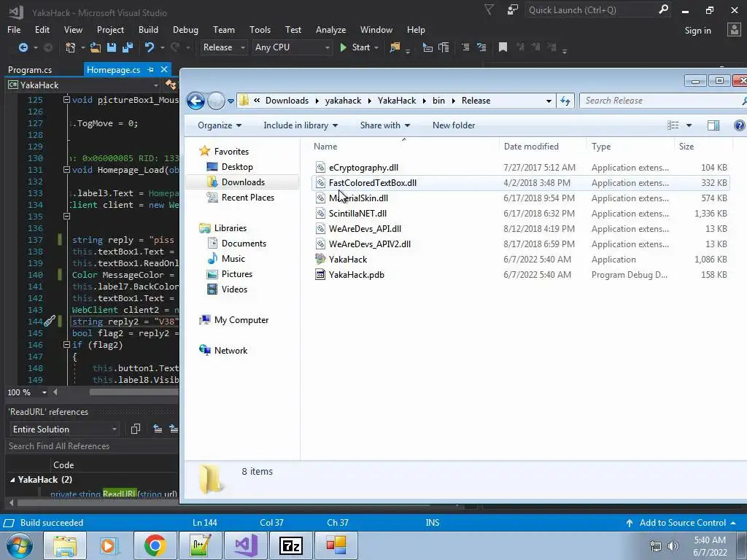
Task: Open Solution Configurations dropdown showing Release
Action: tap(224, 47)
